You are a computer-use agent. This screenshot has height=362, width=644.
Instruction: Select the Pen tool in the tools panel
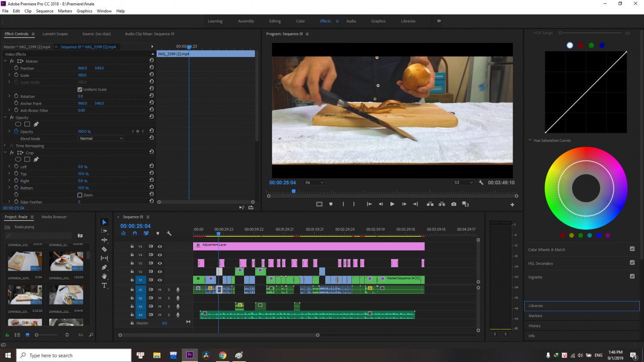(x=104, y=267)
